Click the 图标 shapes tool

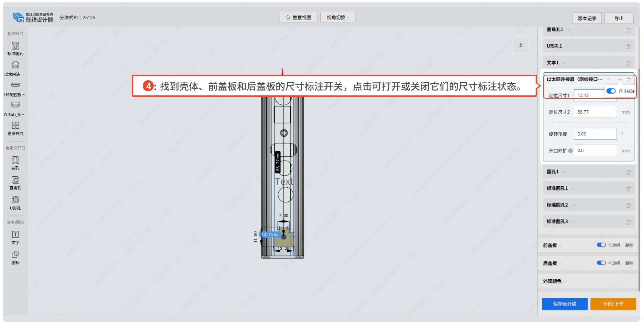click(x=15, y=255)
